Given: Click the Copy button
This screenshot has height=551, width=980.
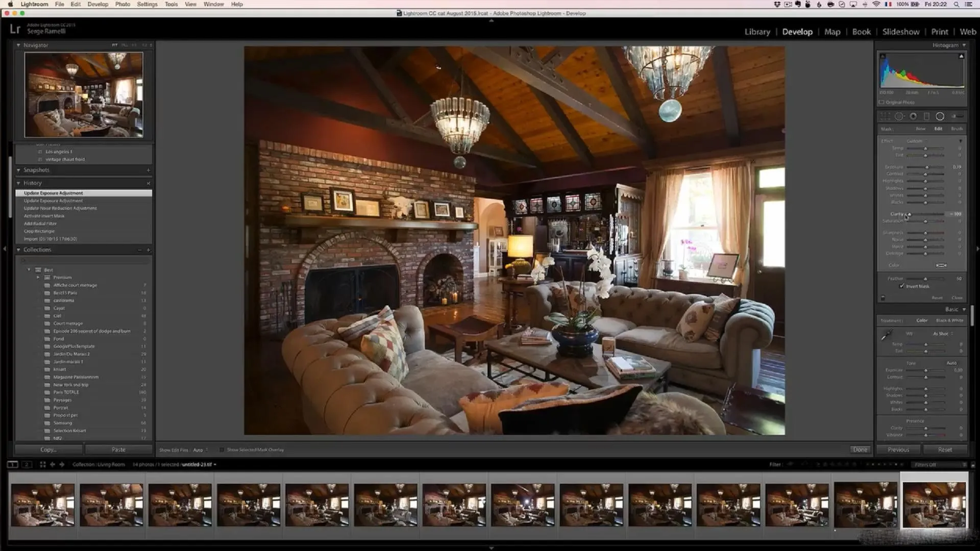Looking at the screenshot, I should pos(47,449).
